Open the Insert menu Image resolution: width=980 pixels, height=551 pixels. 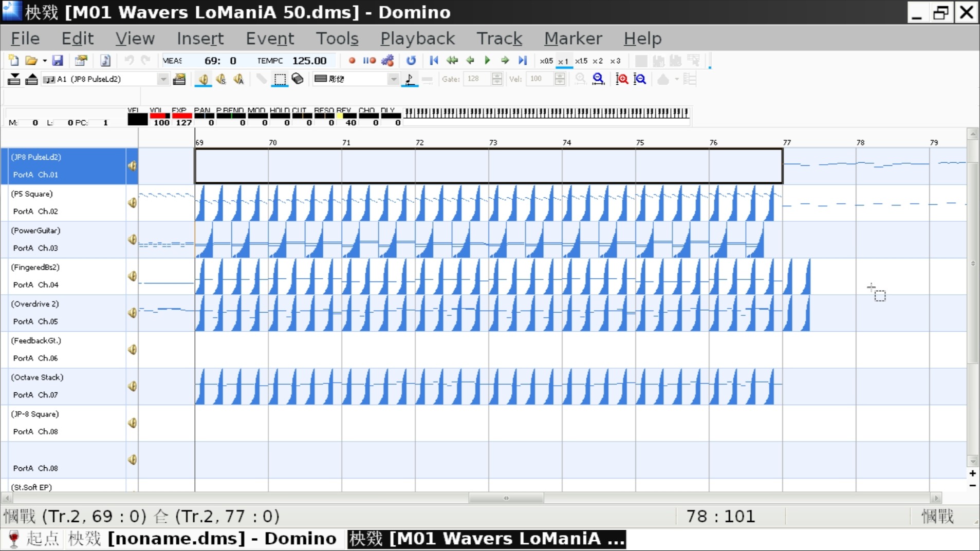coord(200,39)
